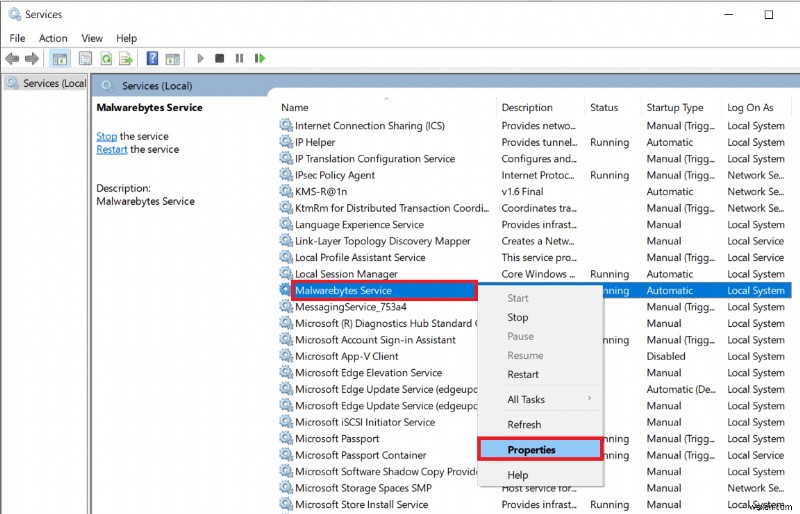
Task: Click the gear icon beside Malwarebytes Service
Action: (x=285, y=290)
